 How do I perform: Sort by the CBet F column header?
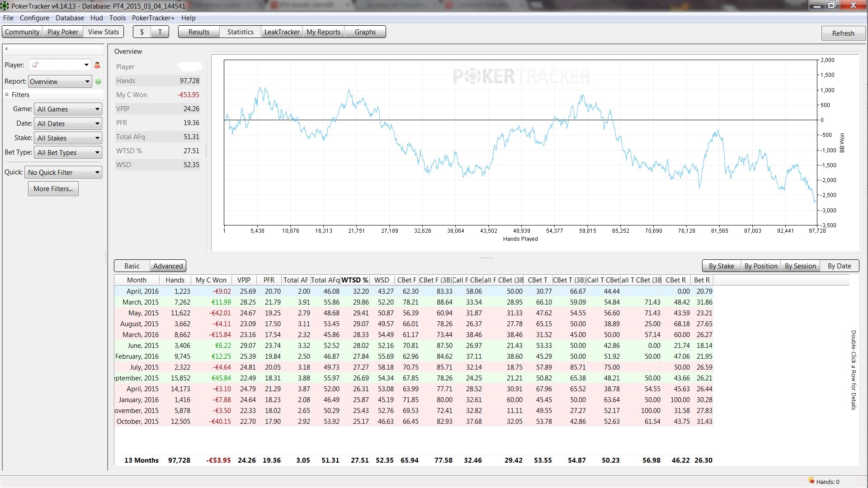[406, 280]
